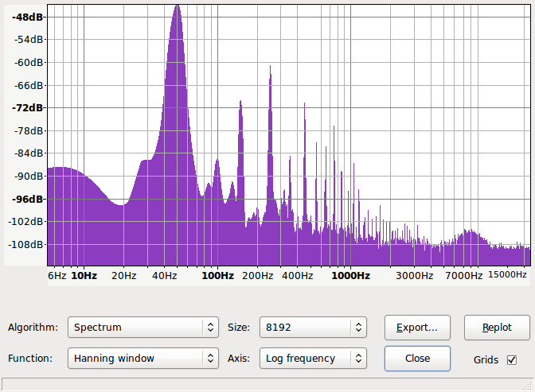Viewport: 535px width, 392px height.
Task: Click the -48dB axis label
Action: tap(27, 17)
